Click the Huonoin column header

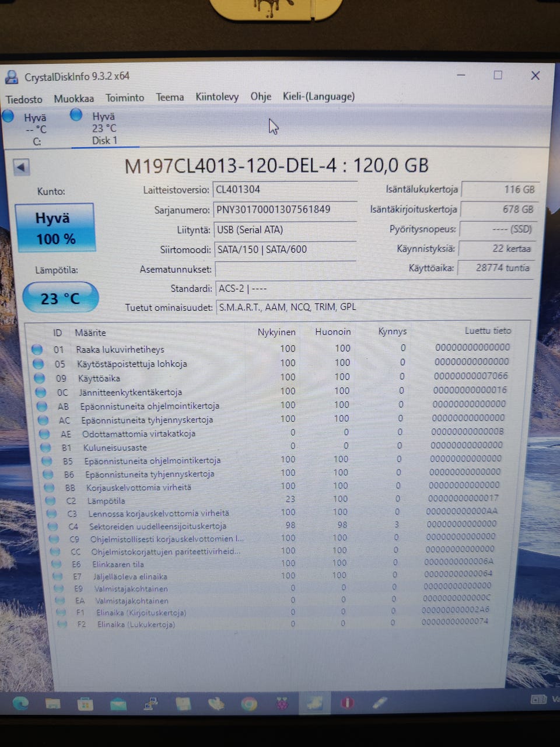click(333, 331)
